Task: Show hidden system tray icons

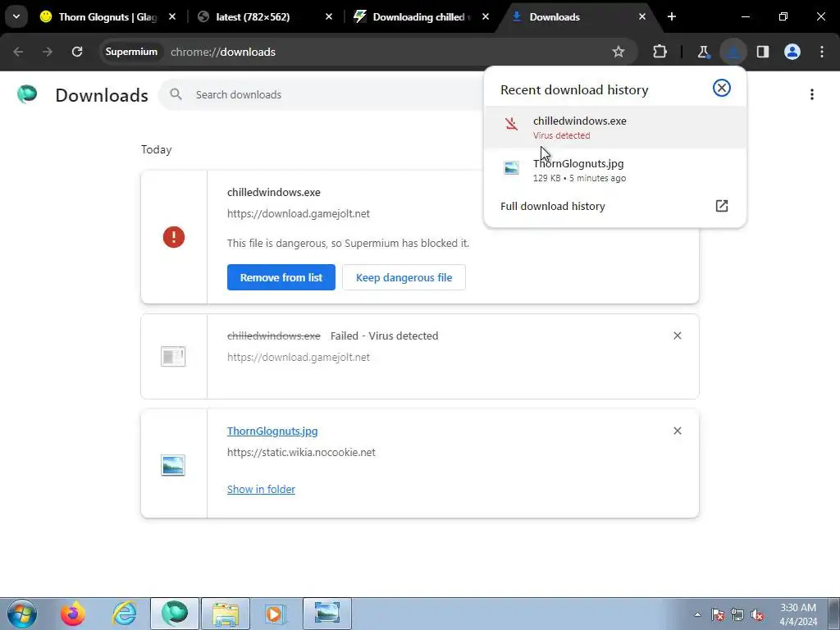Action: pos(697,614)
